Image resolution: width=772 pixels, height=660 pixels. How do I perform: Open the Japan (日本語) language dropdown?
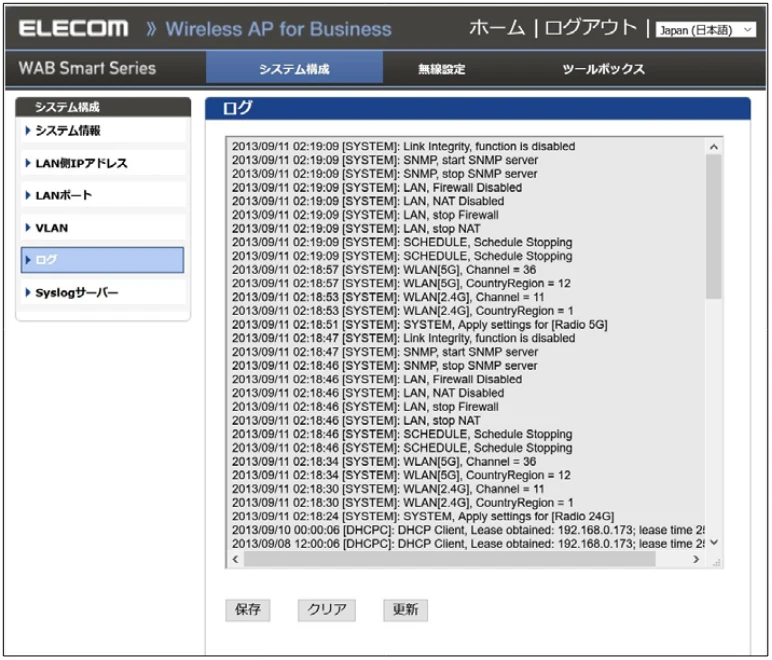coord(706,30)
